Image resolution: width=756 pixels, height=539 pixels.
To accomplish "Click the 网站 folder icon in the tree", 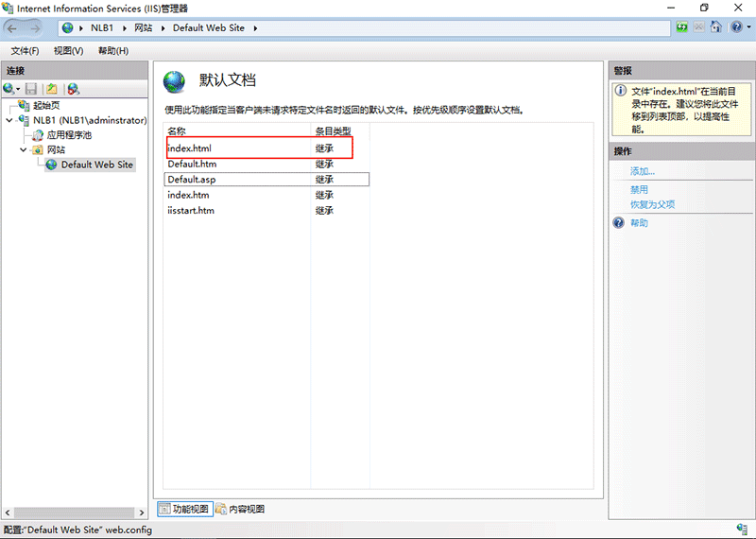I will coord(38,149).
